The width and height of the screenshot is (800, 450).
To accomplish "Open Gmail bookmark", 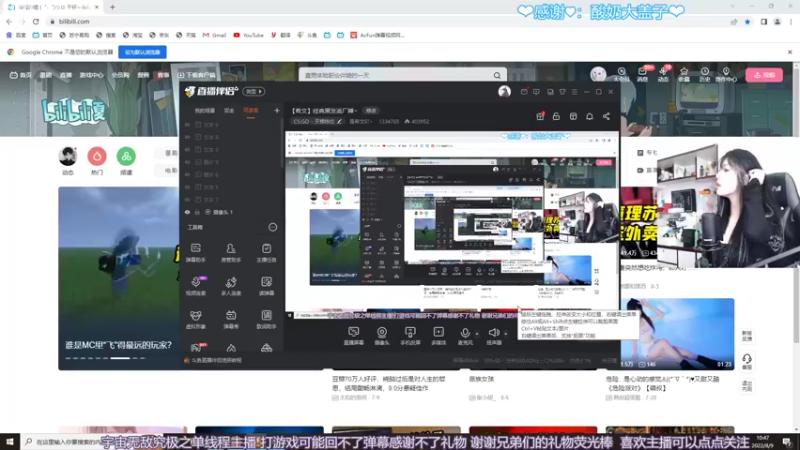I will pyautogui.click(x=214, y=35).
